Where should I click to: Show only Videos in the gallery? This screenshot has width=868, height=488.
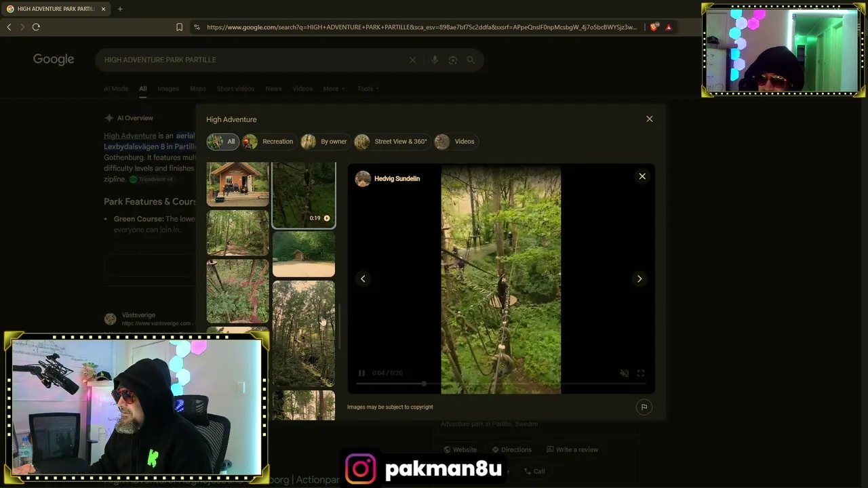click(x=455, y=142)
